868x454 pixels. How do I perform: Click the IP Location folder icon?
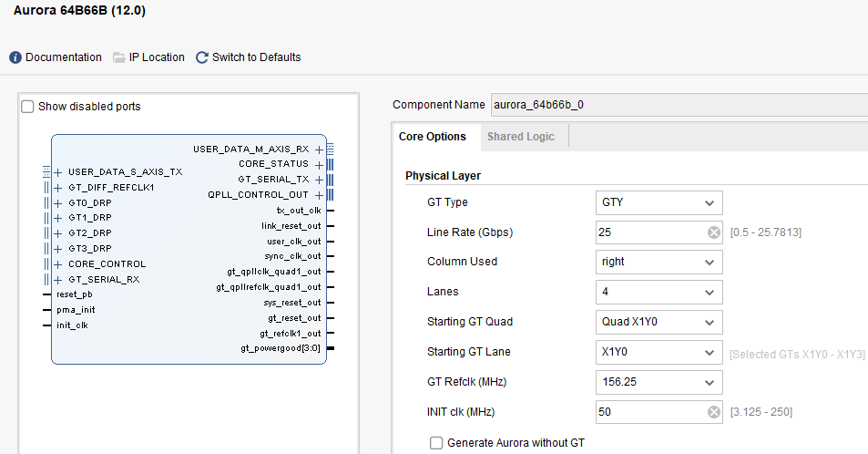coord(119,57)
